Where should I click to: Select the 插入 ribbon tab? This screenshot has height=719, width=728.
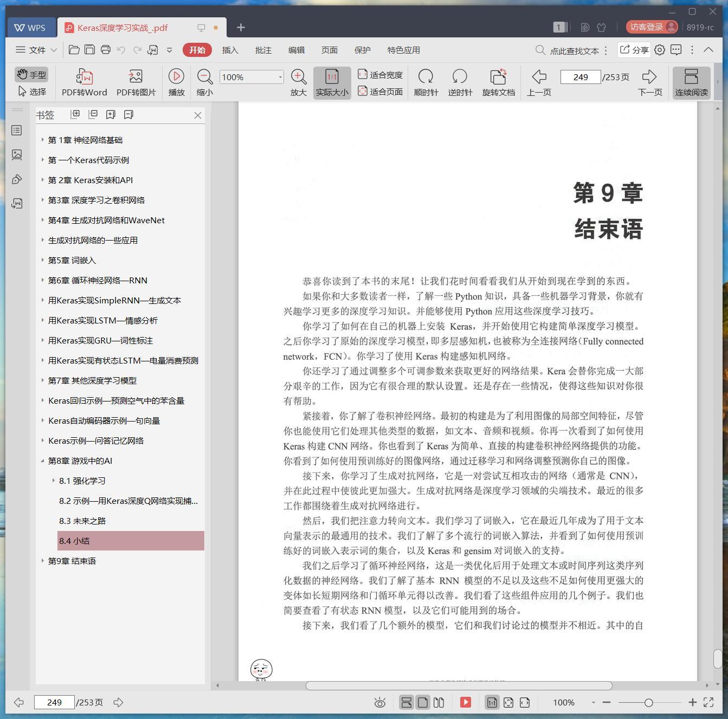tap(230, 50)
